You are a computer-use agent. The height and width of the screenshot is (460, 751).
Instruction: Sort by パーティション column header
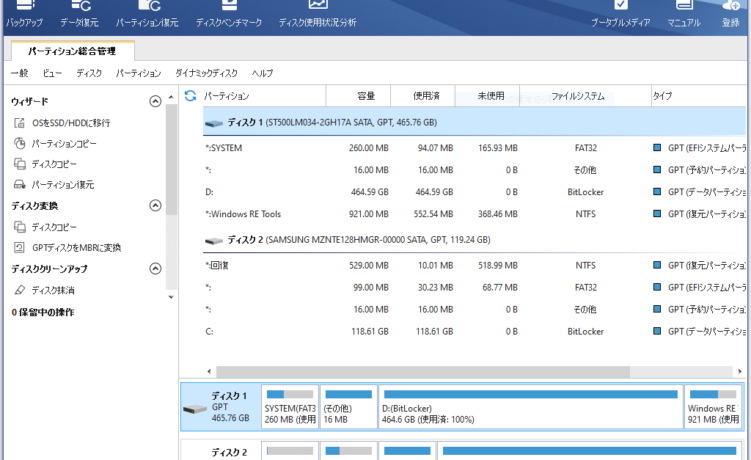[x=263, y=96]
